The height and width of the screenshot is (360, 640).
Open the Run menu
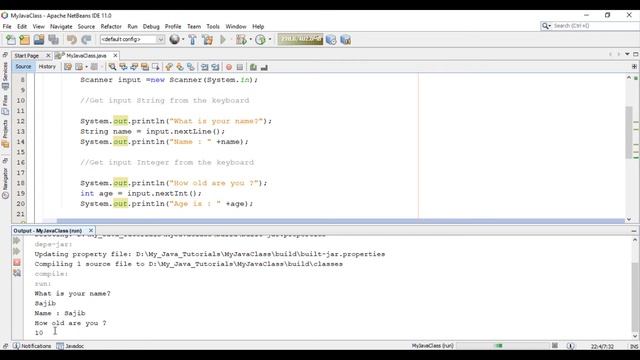[132, 27]
